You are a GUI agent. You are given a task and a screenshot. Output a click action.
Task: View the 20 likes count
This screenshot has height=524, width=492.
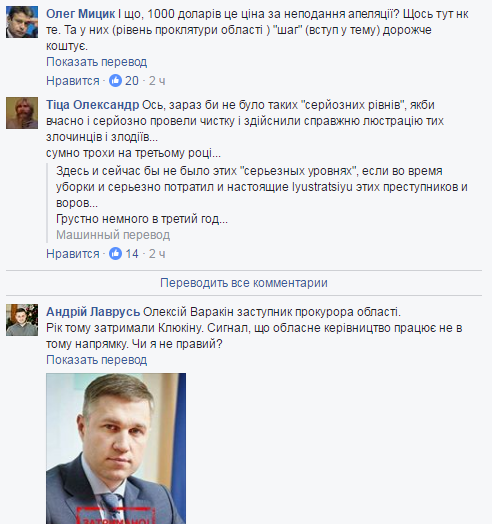pyautogui.click(x=132, y=81)
